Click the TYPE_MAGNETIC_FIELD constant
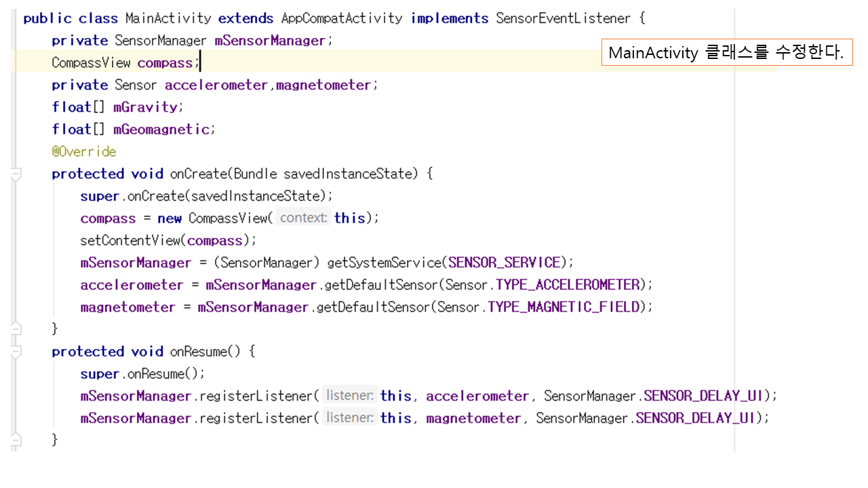Image resolution: width=868 pixels, height=488 pixels. [564, 307]
